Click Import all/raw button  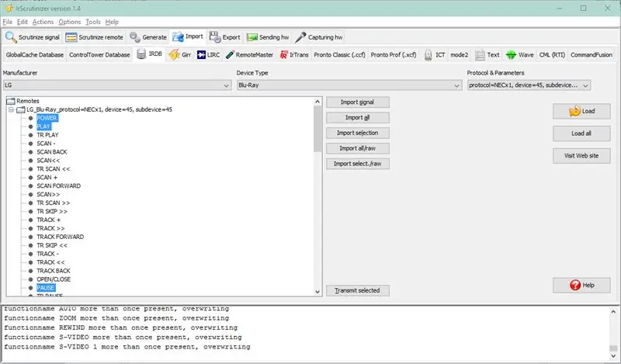point(358,148)
